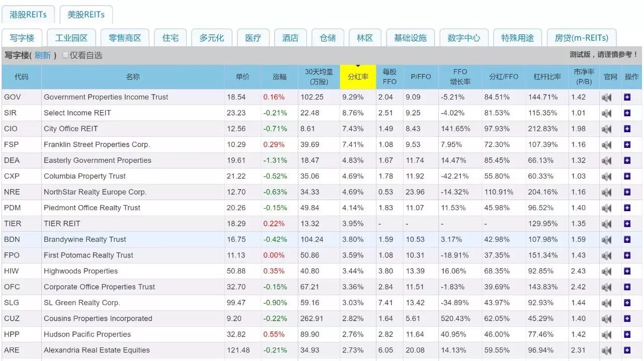Add GOV to watchlist with plus icon
The width and height of the screenshot is (644, 361).
[627, 98]
